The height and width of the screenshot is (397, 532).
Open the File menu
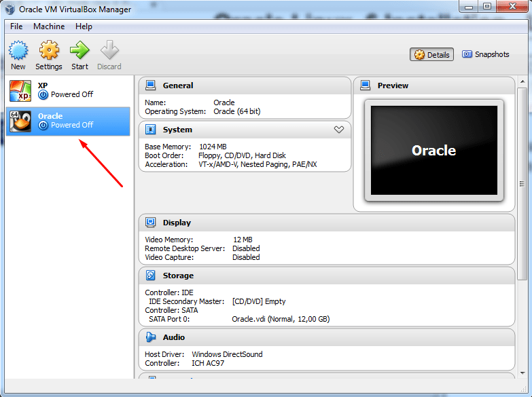tap(16, 26)
